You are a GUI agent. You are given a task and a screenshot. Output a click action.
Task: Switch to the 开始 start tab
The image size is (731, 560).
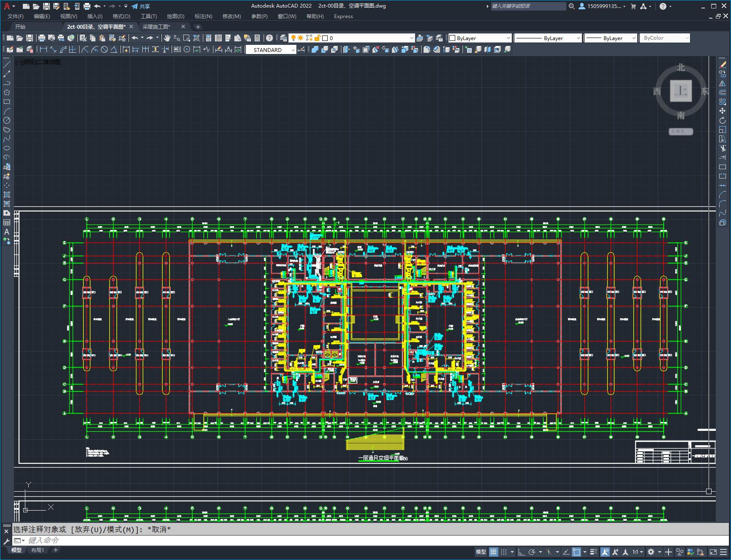(x=20, y=27)
